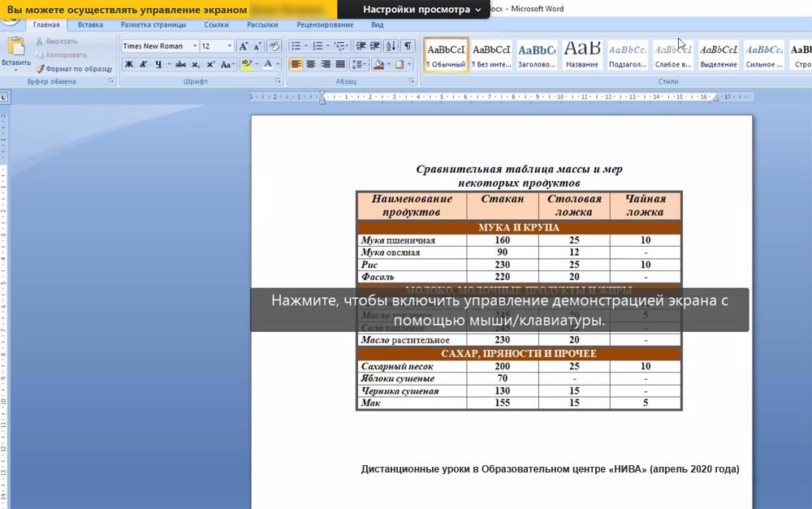Open the Рецензирование ribbon tab
The width and height of the screenshot is (812, 509).
pyautogui.click(x=326, y=24)
